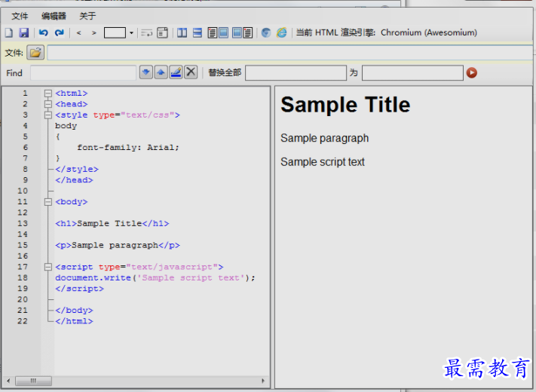Toggle word wrap in the editor
Screen dimensions: 536x392
click(x=147, y=33)
